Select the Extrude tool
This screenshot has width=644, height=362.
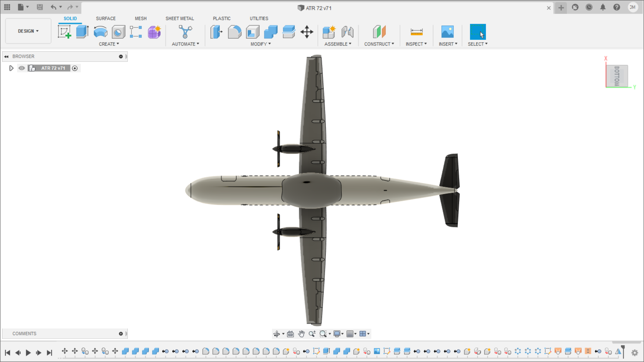82,32
